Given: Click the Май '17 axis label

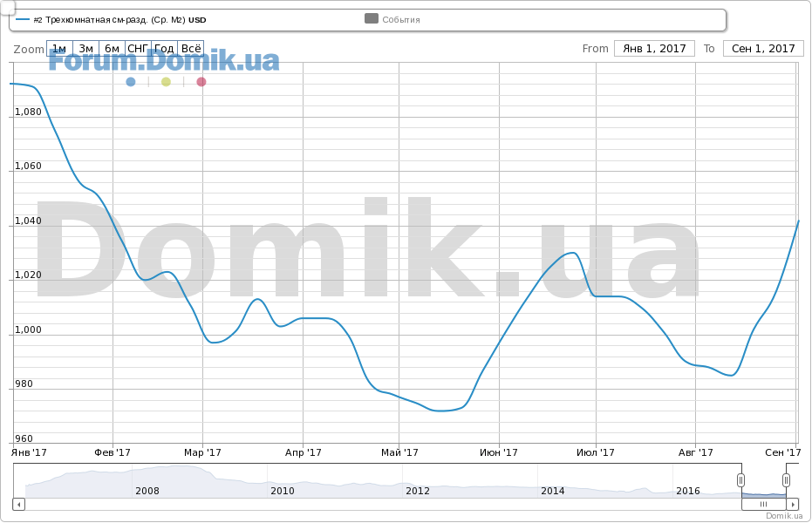Looking at the screenshot, I should [x=399, y=452].
